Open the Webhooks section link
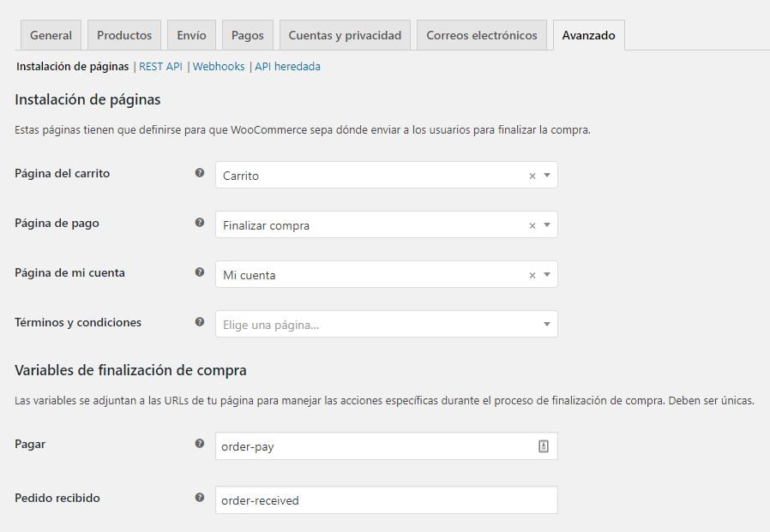Screen dimensions: 770x532 219,66
